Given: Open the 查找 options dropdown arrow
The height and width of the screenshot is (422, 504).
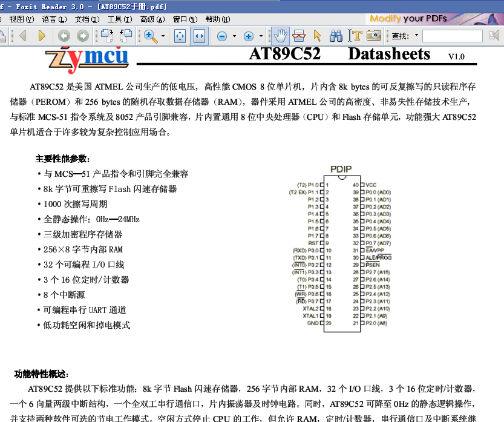Looking at the screenshot, I should point(416,35).
